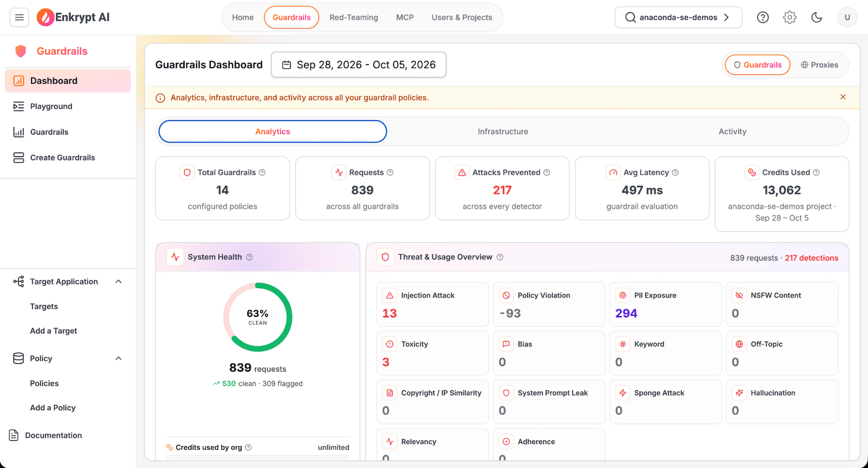Viewport: 868px width, 468px height.
Task: Click info icon beside Credits Used
Action: [x=816, y=173]
